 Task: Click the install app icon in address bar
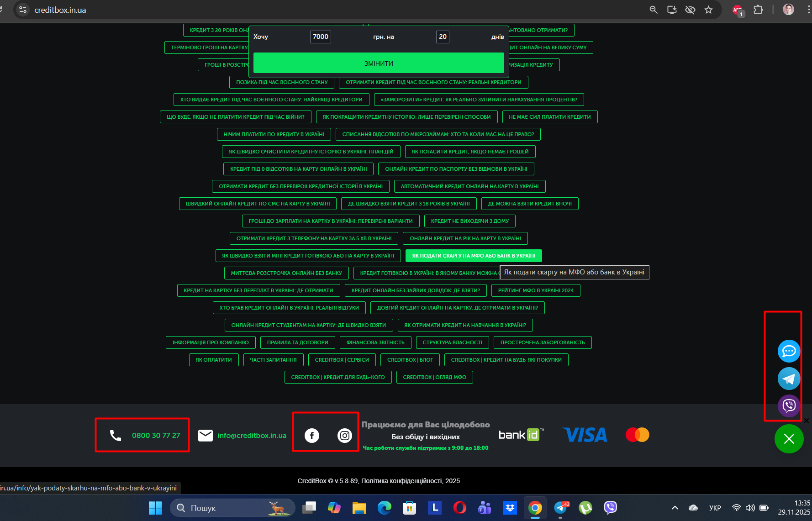pos(672,10)
